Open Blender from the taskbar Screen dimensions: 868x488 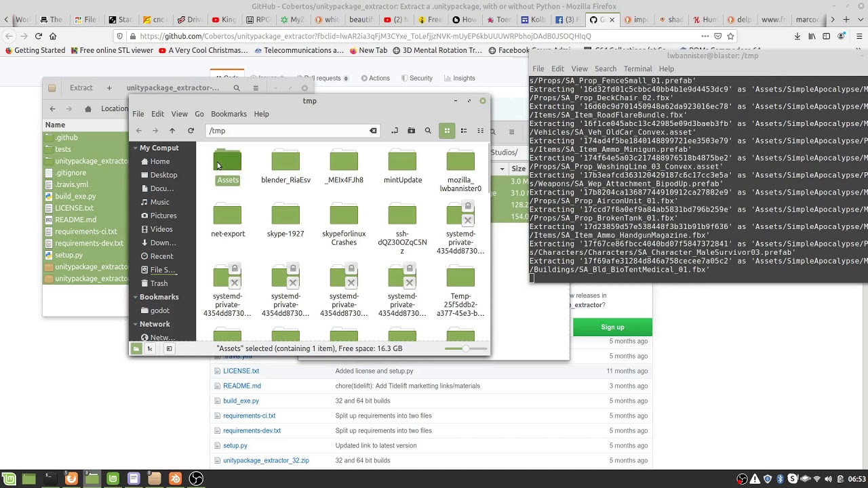pos(175,479)
